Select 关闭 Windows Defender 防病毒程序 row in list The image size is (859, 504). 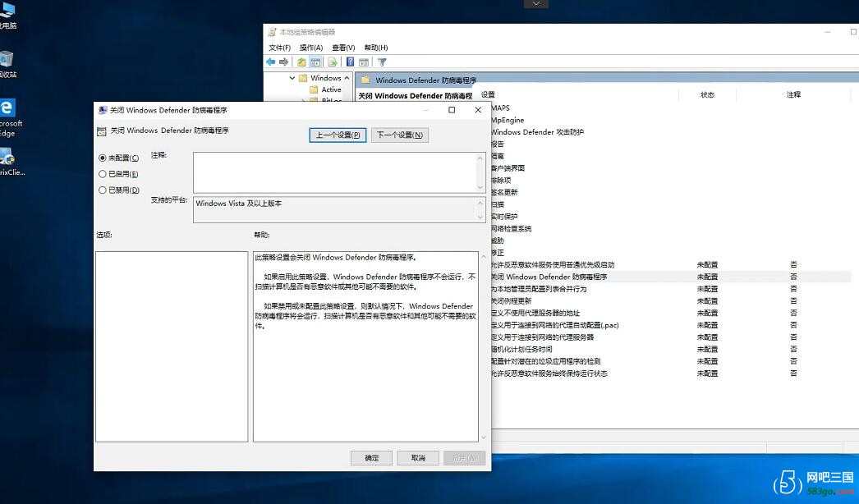coord(671,277)
